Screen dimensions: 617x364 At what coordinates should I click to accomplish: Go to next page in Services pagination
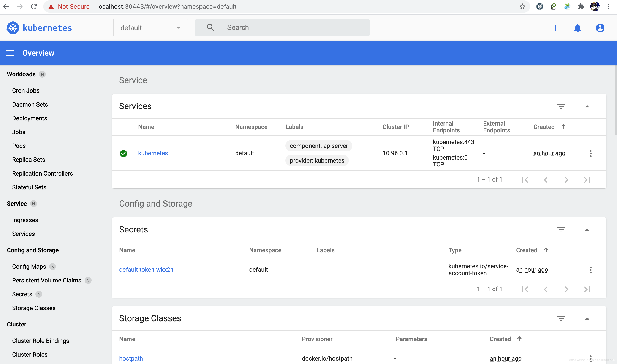566,180
